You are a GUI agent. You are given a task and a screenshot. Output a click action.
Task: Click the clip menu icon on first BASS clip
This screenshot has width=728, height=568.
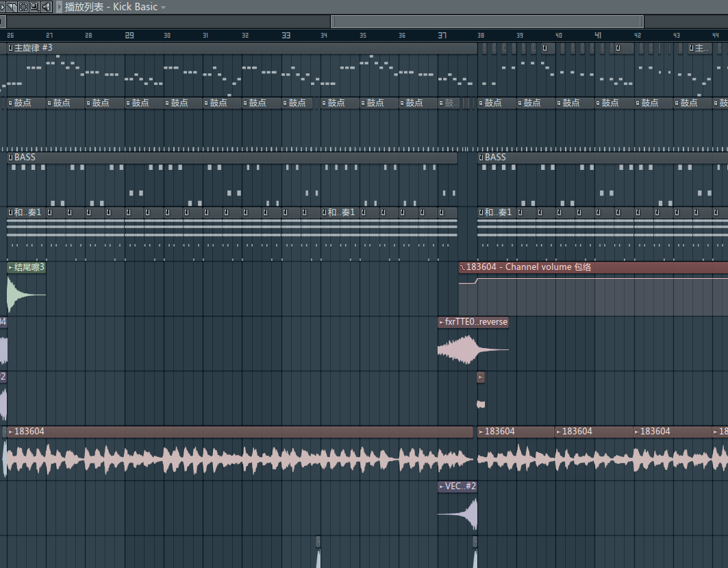coord(10,158)
